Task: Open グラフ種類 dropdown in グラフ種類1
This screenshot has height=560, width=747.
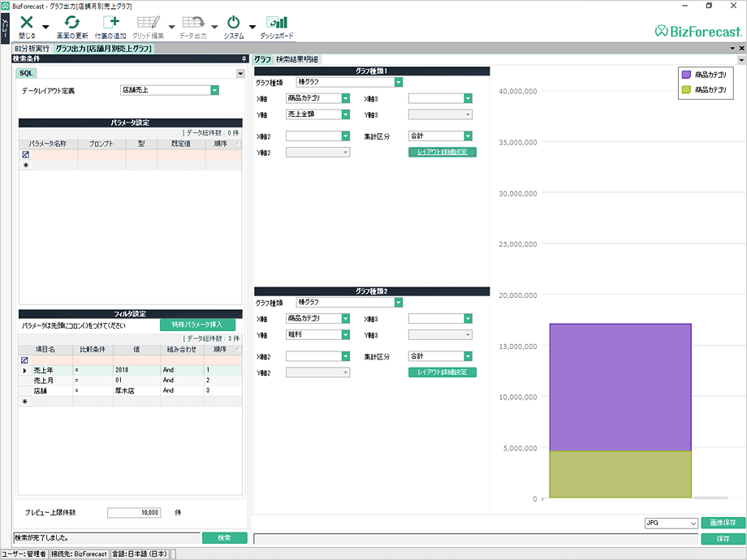Action: pos(399,83)
